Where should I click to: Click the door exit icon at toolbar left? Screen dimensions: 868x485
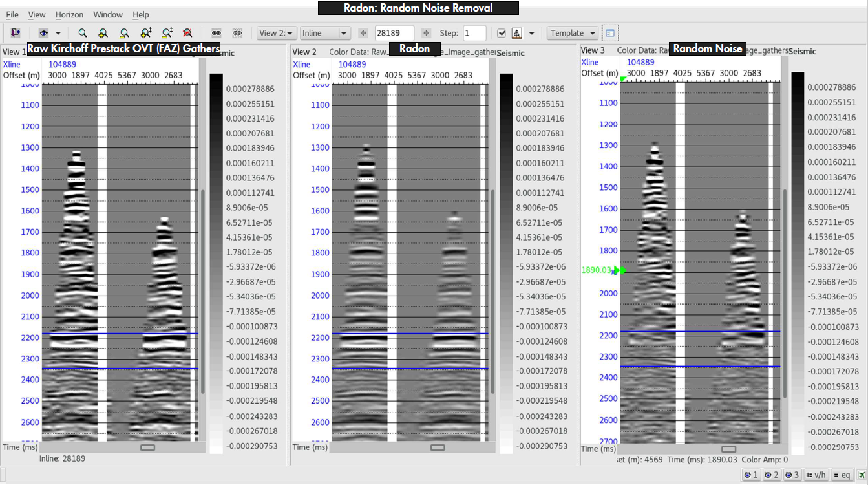pos(16,32)
